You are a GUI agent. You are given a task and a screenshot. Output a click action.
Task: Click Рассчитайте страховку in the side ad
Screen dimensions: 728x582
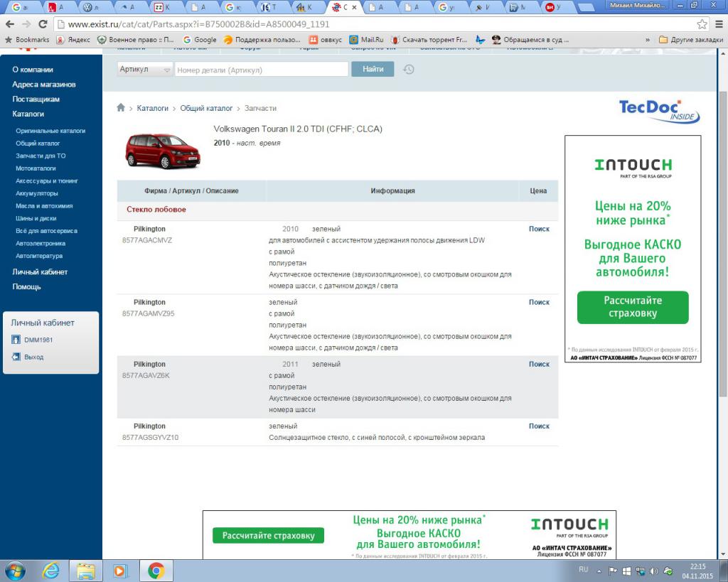tap(633, 307)
